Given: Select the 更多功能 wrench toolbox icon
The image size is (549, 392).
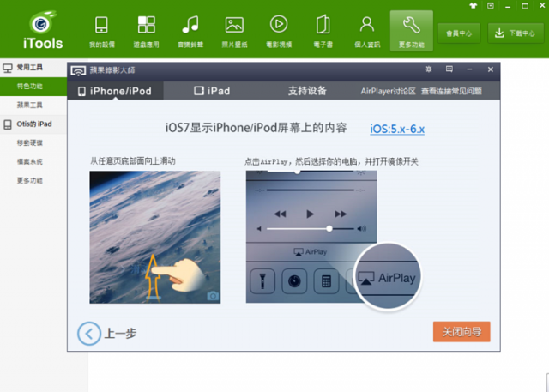Looking at the screenshot, I should tap(412, 31).
